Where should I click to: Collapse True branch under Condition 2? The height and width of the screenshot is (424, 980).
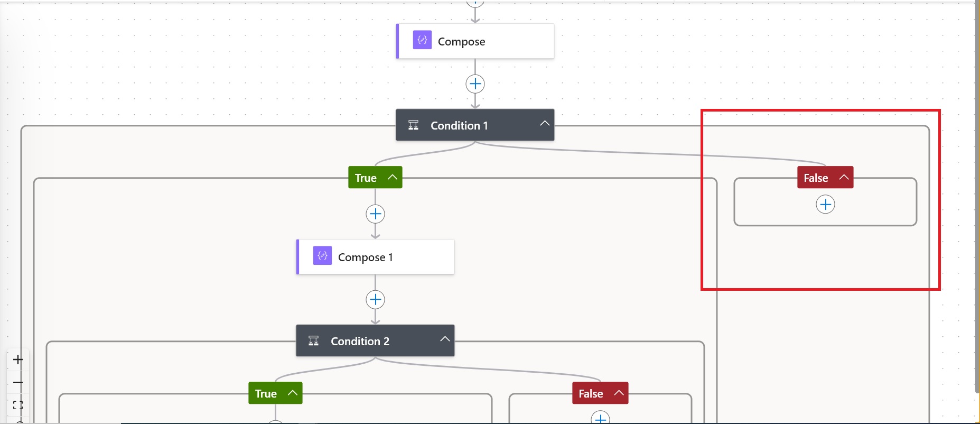(x=293, y=393)
